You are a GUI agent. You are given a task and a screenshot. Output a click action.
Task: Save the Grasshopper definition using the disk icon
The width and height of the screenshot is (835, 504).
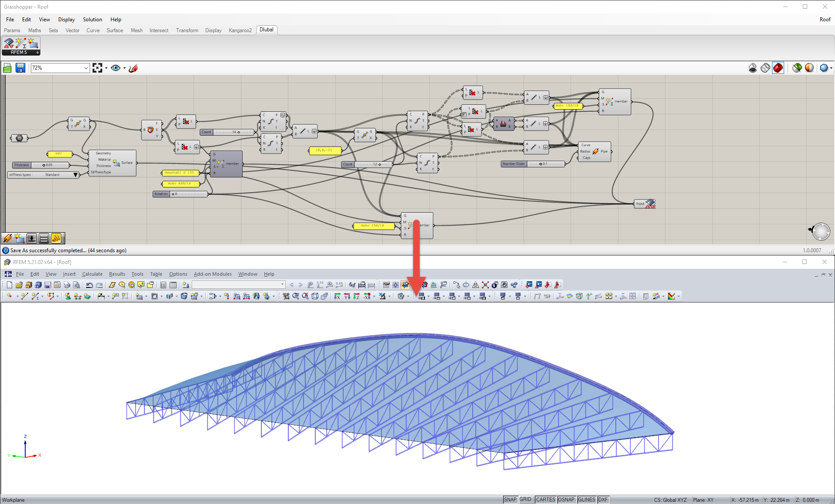click(20, 68)
